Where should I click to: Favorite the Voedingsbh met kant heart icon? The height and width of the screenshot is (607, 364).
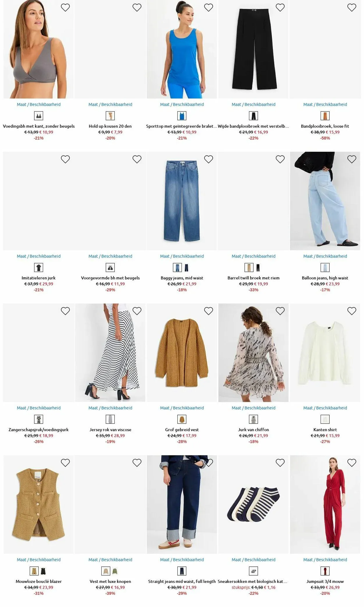65,8
